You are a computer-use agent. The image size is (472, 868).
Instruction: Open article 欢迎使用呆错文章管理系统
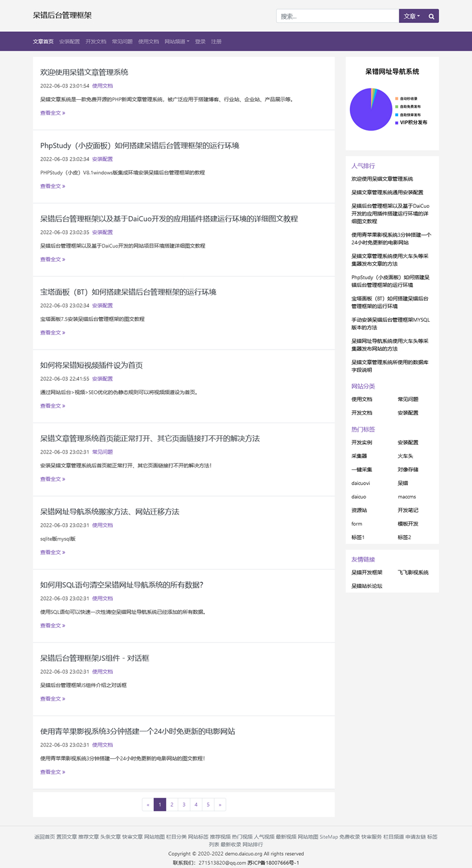point(85,73)
